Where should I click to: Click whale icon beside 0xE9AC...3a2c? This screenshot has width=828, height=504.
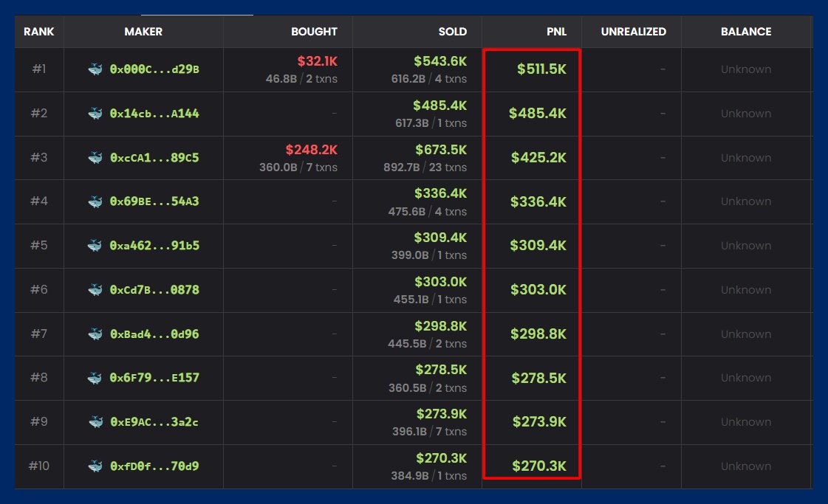95,422
